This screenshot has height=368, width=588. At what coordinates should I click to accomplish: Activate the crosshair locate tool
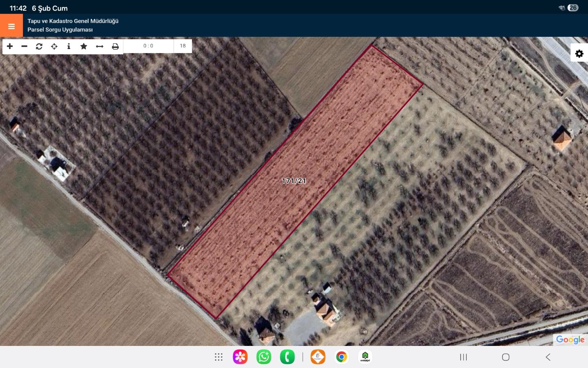coord(54,46)
